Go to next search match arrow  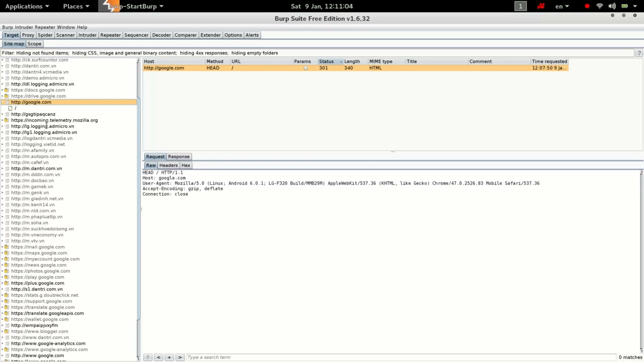click(x=180, y=357)
